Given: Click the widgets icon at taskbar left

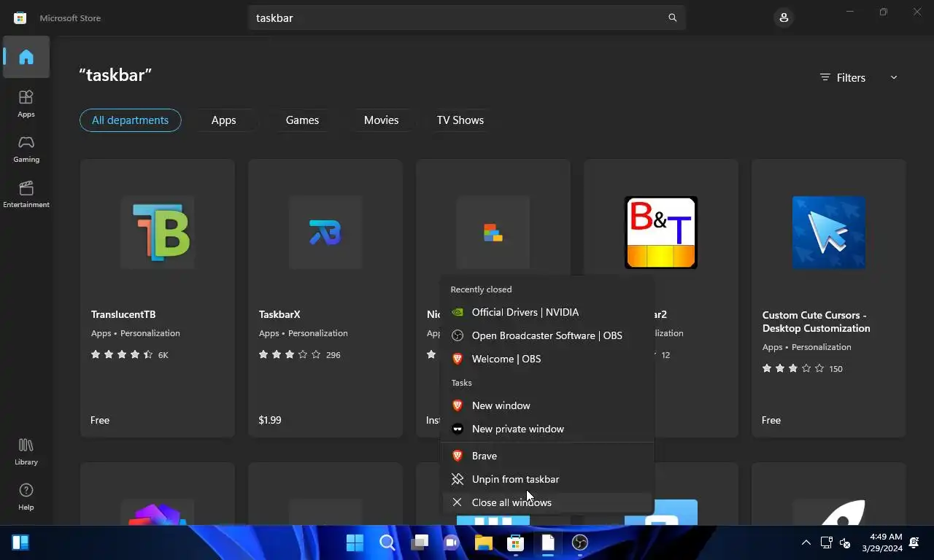Looking at the screenshot, I should (20, 542).
